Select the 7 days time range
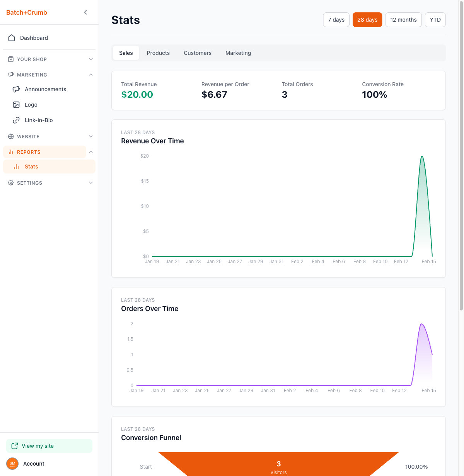 (336, 20)
